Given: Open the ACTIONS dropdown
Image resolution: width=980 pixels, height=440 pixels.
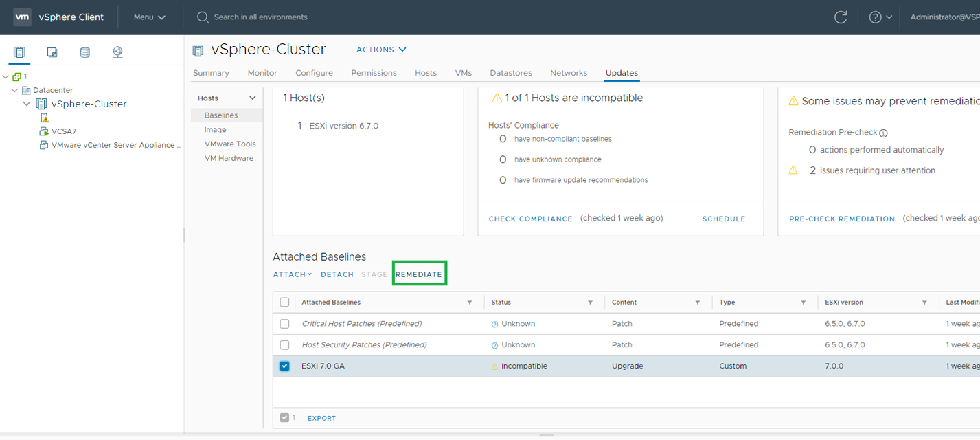Looking at the screenshot, I should tap(381, 49).
